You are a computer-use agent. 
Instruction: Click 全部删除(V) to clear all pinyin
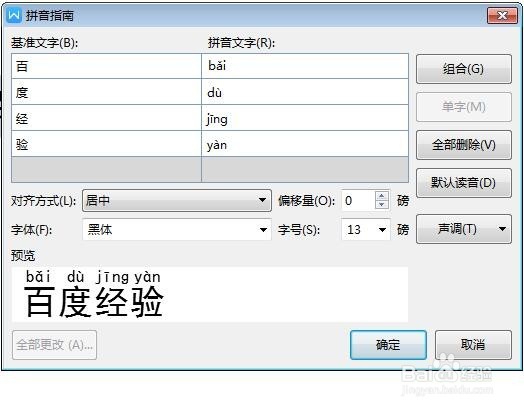coord(464,145)
